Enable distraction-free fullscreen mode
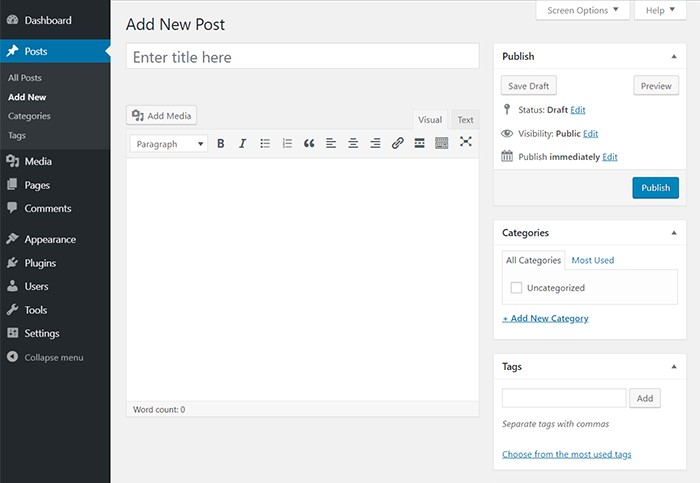This screenshot has width=700, height=483. point(465,142)
